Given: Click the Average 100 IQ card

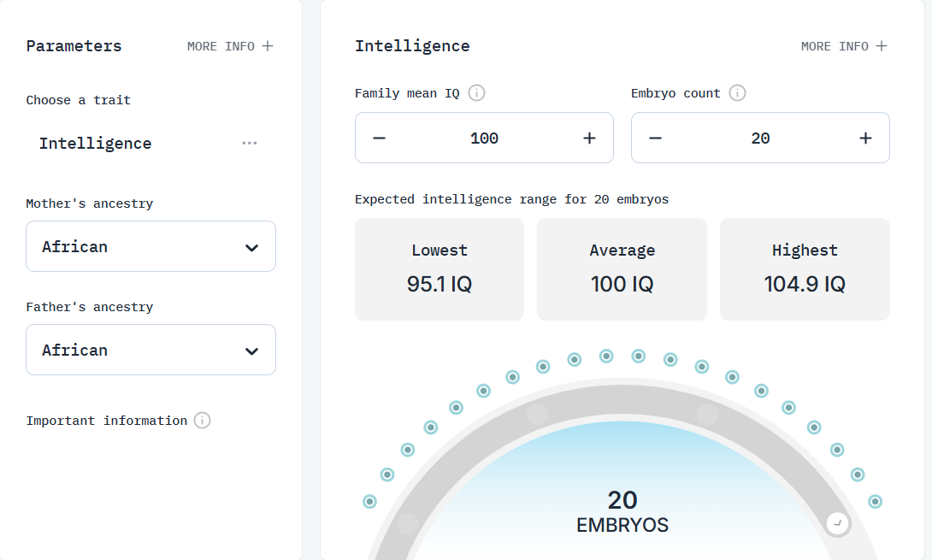Looking at the screenshot, I should coord(622,269).
